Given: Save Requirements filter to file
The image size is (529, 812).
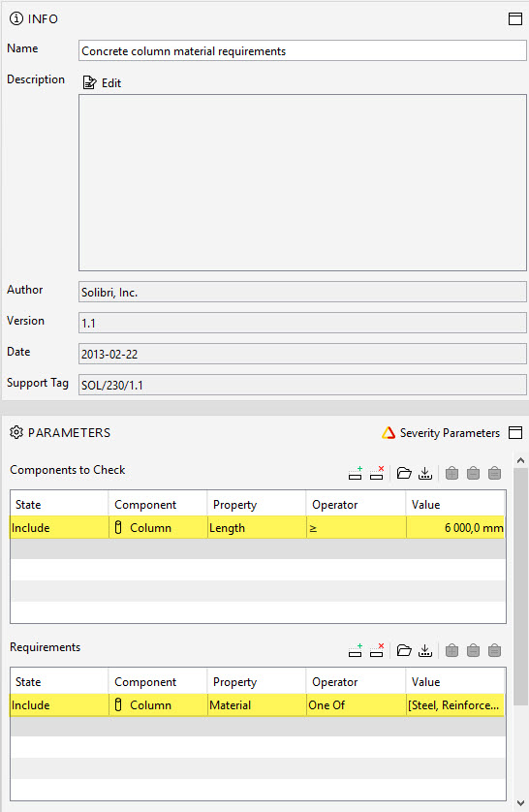Looking at the screenshot, I should [425, 650].
